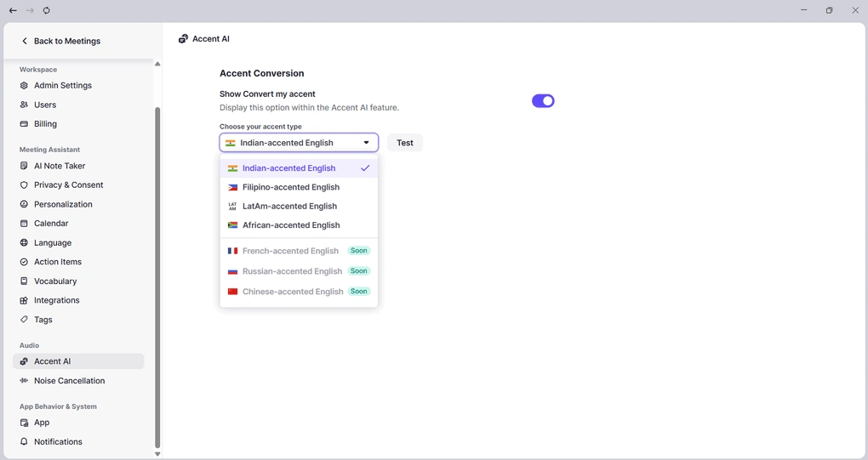The height and width of the screenshot is (460, 868).
Task: Click the Soon badge beside Russian-accented English
Action: [x=359, y=271]
